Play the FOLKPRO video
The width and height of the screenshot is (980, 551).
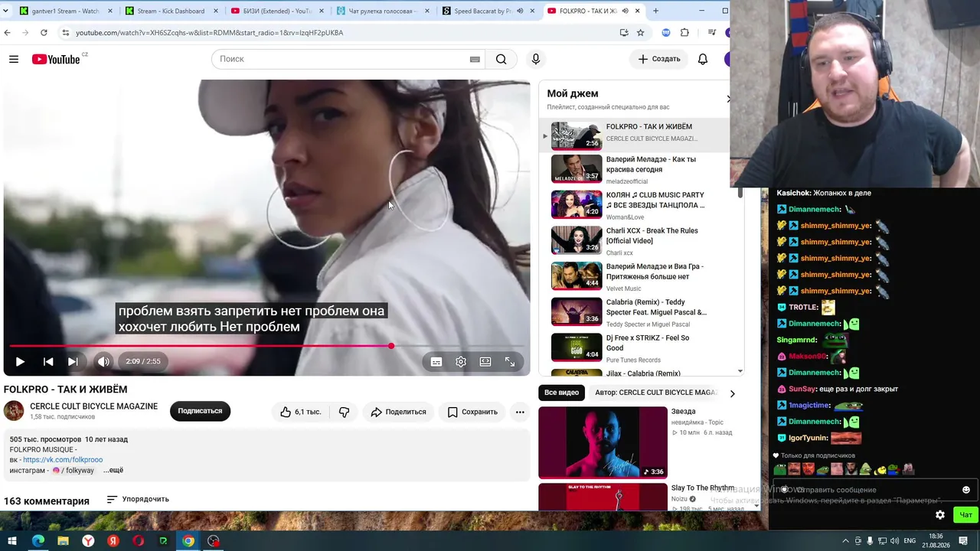(20, 361)
